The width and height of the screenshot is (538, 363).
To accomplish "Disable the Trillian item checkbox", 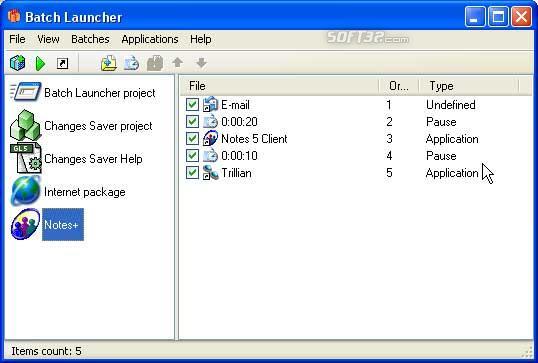I will pos(192,173).
